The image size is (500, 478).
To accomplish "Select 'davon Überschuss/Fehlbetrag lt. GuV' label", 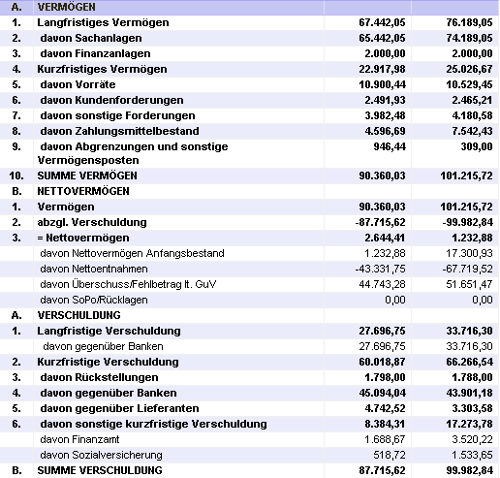I will click(x=128, y=284).
